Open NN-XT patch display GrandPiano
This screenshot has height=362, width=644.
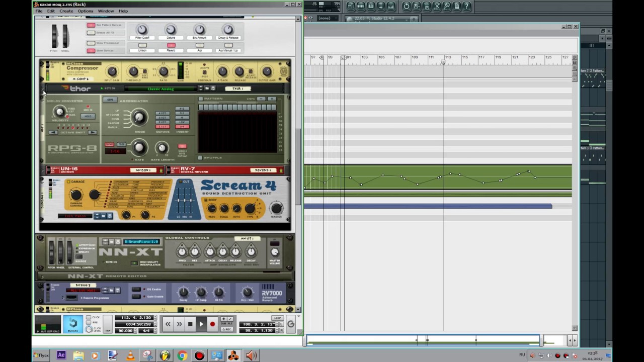tap(141, 242)
